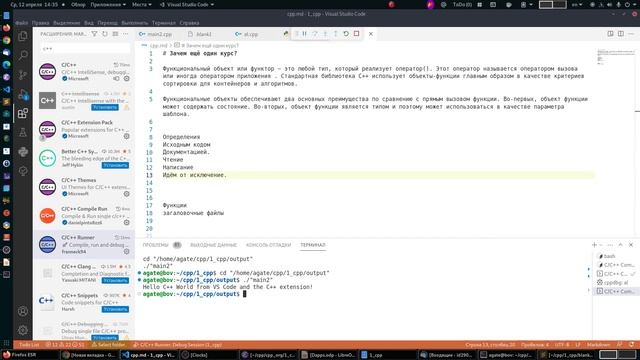
Task: Switch to the Выходные данные panel tab
Action: [x=213, y=245]
